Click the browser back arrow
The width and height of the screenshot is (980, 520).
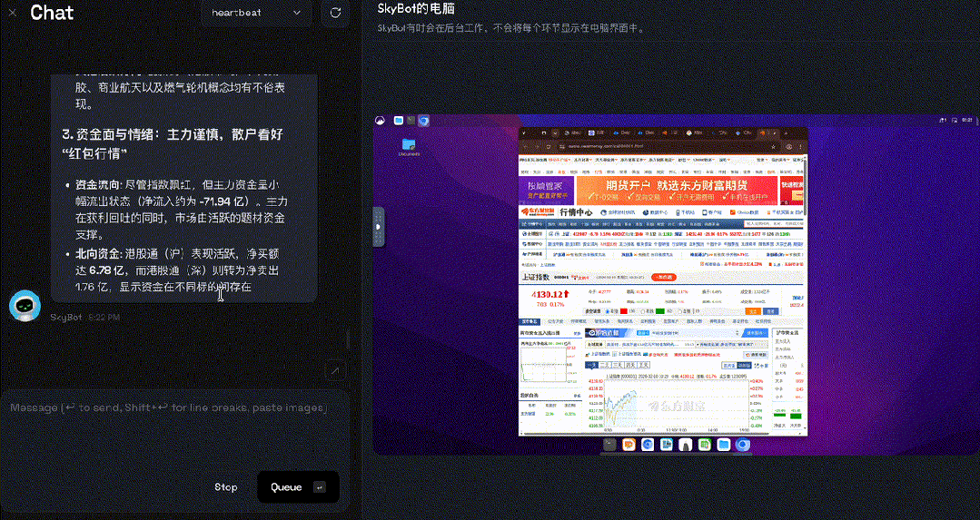(x=526, y=146)
